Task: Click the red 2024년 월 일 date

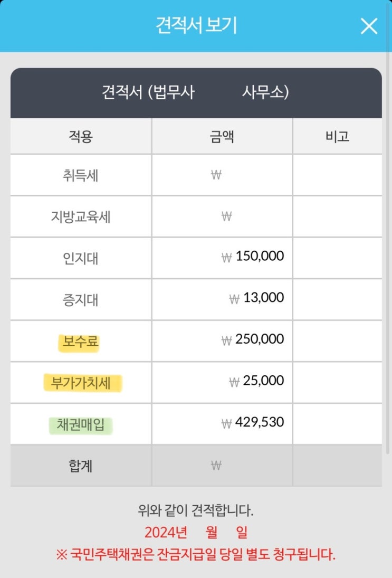Action: 196,532
